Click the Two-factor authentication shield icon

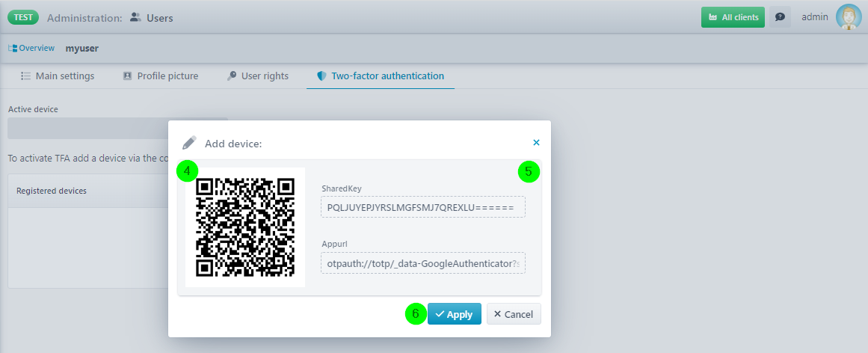(321, 76)
